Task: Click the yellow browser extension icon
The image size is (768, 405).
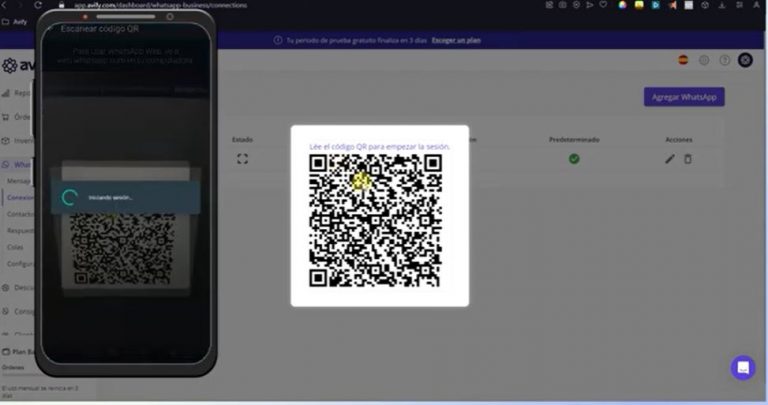Action: click(639, 5)
